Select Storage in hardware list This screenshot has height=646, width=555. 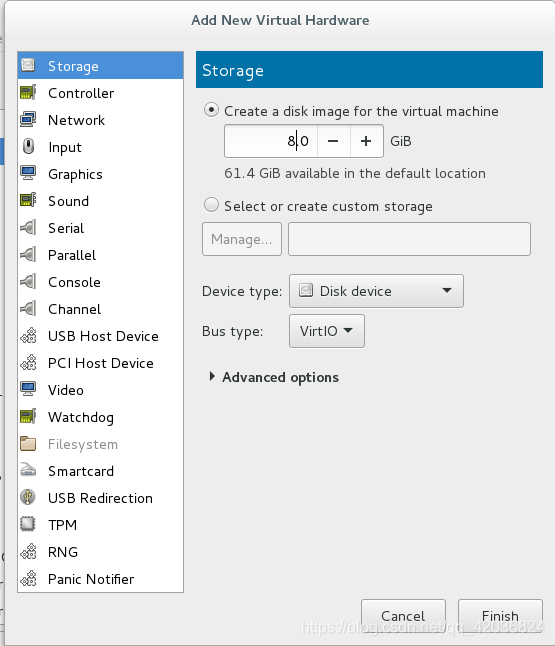[x=101, y=65]
